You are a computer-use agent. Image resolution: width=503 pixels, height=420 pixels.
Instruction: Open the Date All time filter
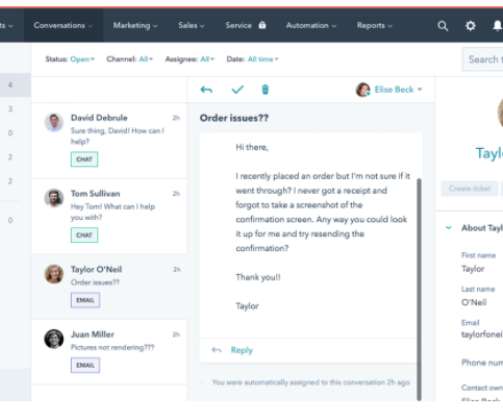(252, 59)
